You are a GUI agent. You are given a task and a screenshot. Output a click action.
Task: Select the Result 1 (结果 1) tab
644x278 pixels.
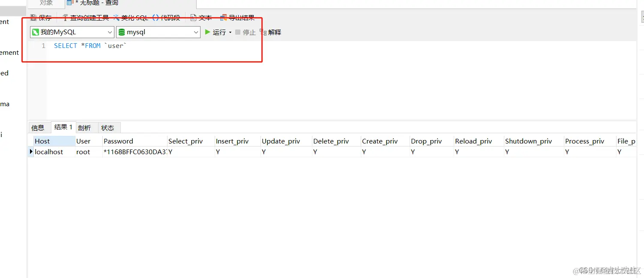(63, 127)
